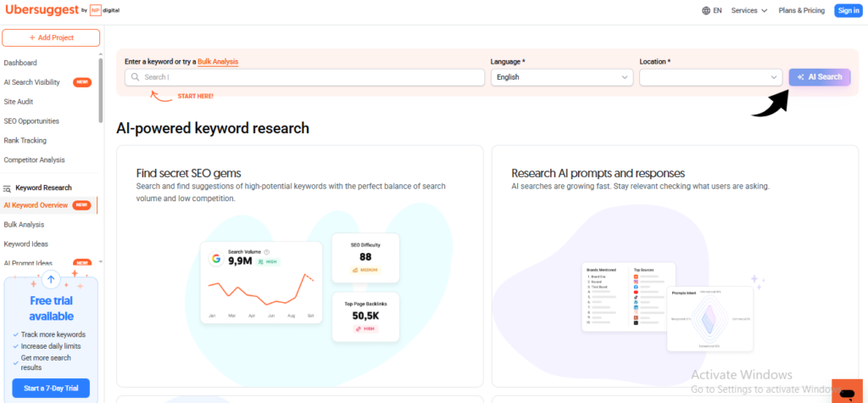Click the SEO Difficulty 88 card
Image resolution: width=868 pixels, height=403 pixels.
(365, 258)
